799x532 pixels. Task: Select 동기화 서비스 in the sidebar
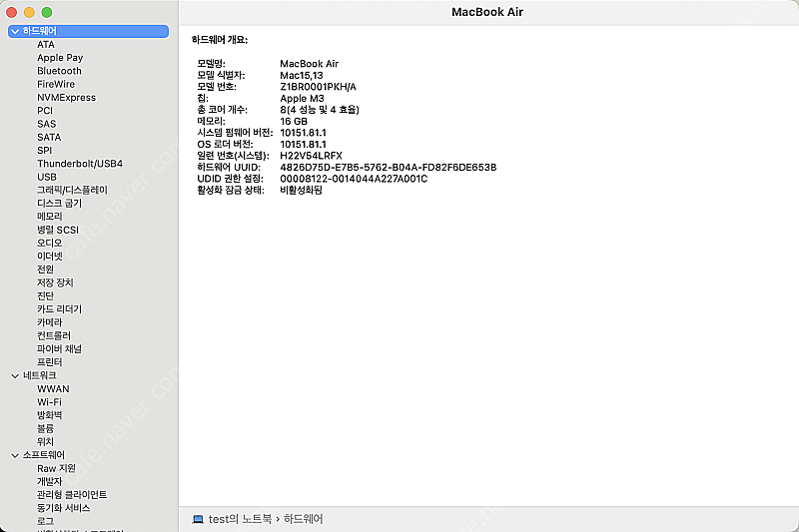63,508
